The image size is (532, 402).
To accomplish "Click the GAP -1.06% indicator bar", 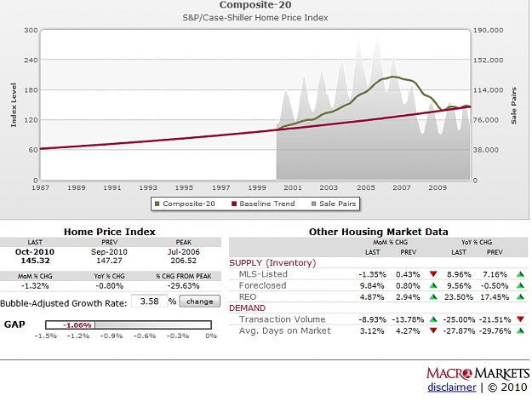I will (x=129, y=325).
